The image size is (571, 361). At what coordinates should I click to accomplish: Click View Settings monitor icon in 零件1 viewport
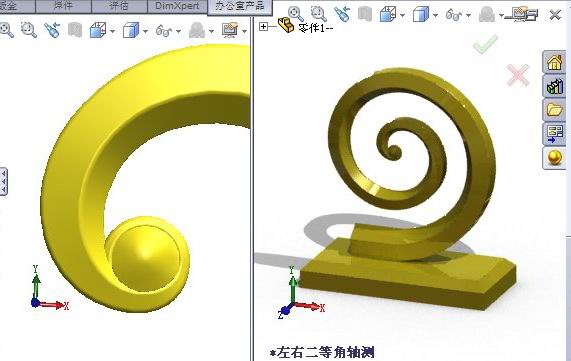tap(521, 14)
